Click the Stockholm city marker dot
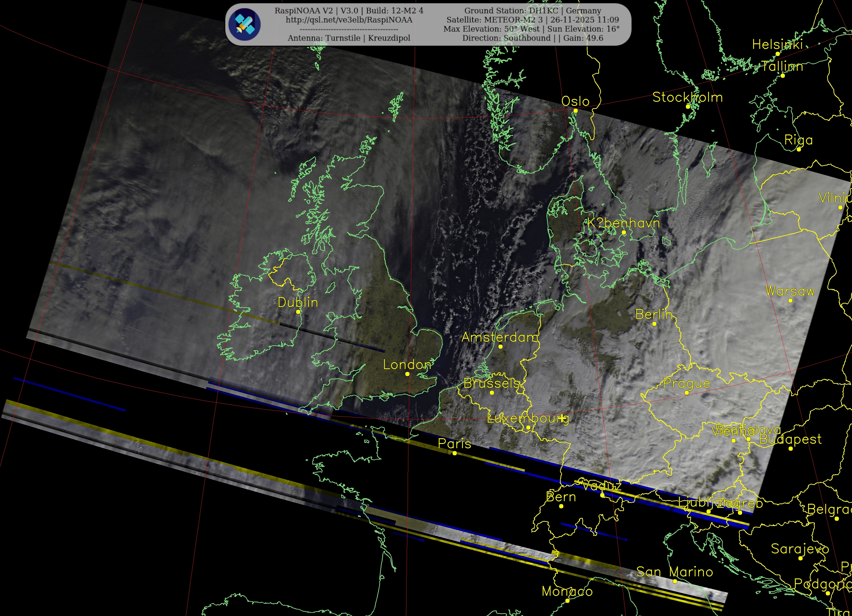 [688, 107]
